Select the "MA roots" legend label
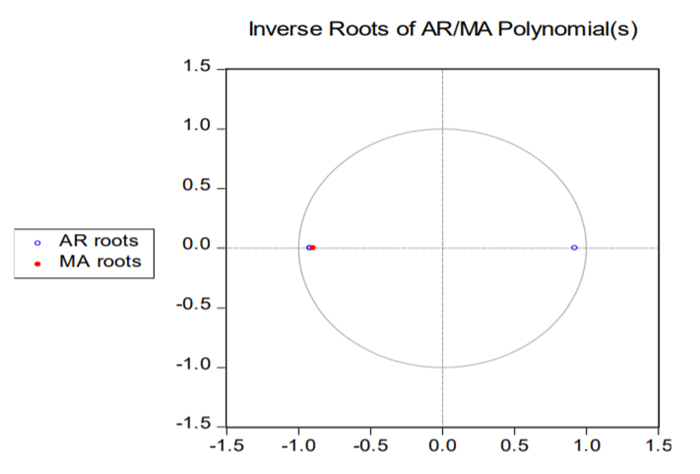Viewport: 700px width, 474px height. 99,262
